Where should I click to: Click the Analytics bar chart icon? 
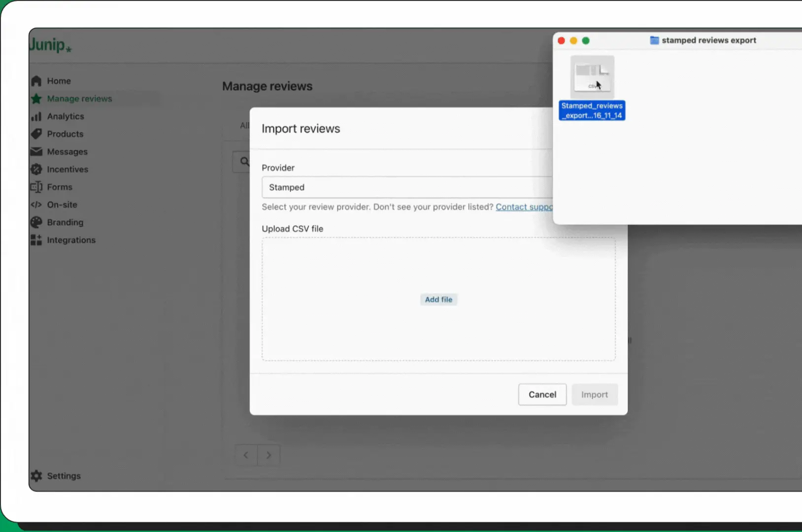pyautogui.click(x=36, y=116)
